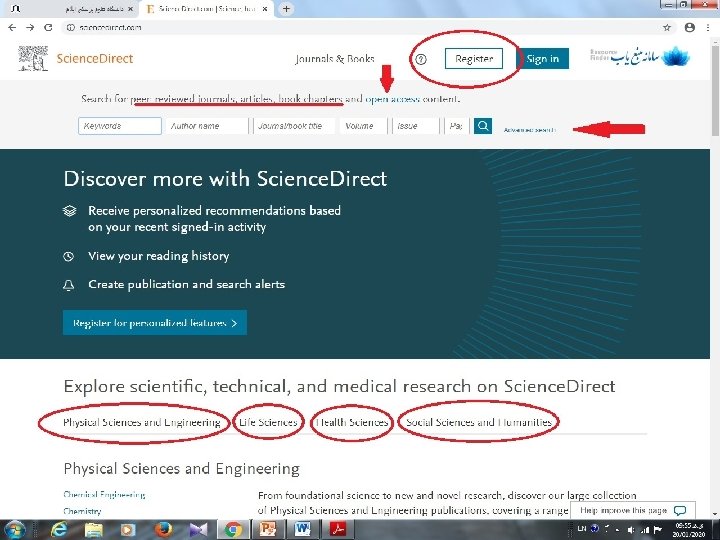This screenshot has width=720, height=540.
Task: Open the Chemical Engineering link
Action: click(x=104, y=495)
